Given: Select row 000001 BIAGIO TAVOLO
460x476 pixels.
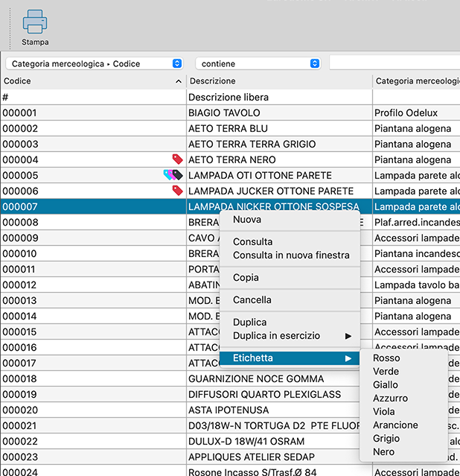Looking at the screenshot, I should coord(224,113).
